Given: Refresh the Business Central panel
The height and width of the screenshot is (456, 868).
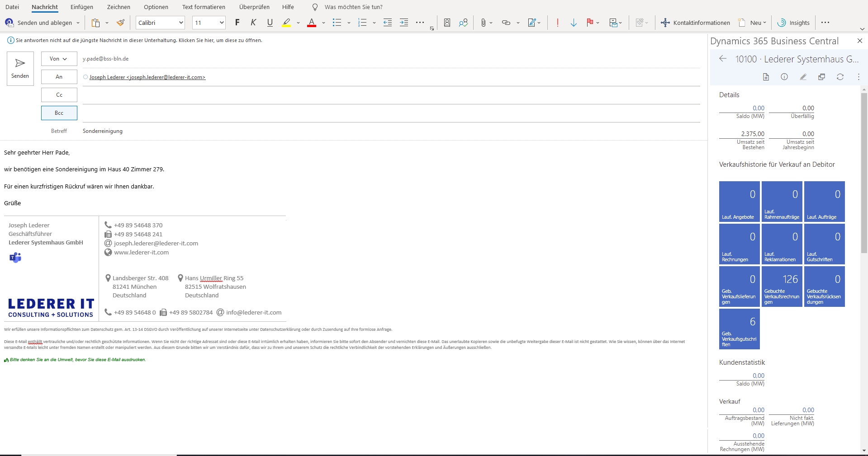Looking at the screenshot, I should [840, 77].
